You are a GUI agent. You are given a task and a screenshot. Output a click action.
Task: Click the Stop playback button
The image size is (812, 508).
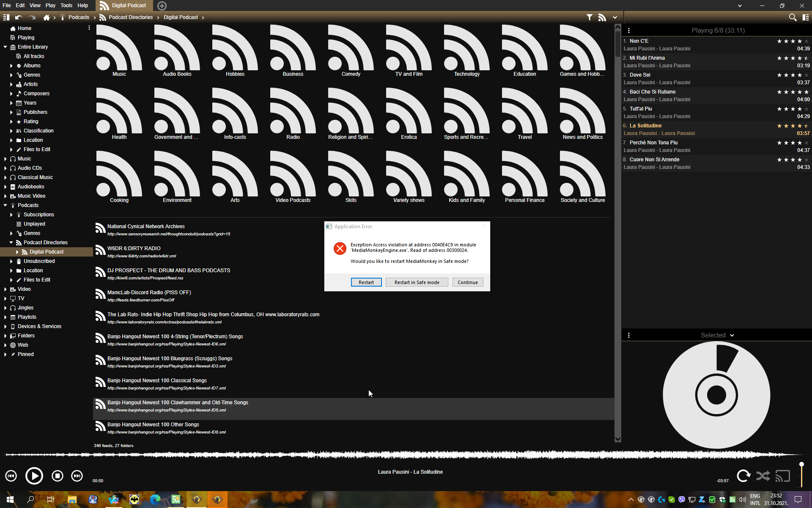tap(58, 476)
